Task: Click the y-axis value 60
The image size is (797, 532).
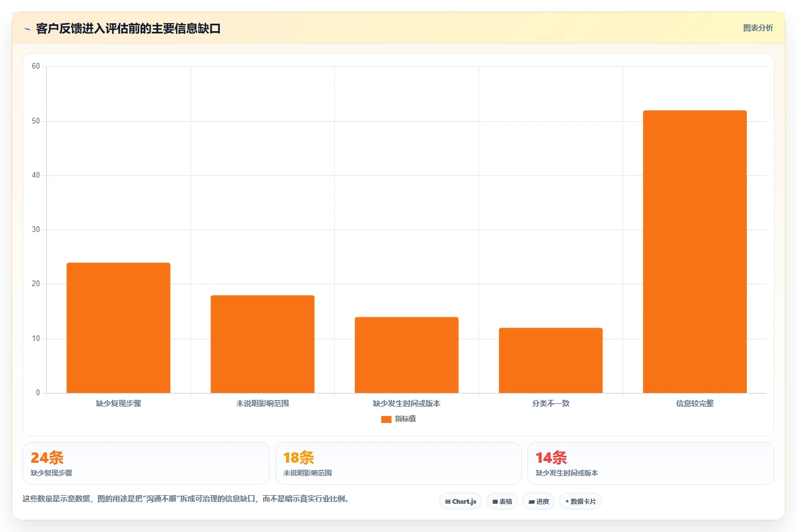Action: 36,66
